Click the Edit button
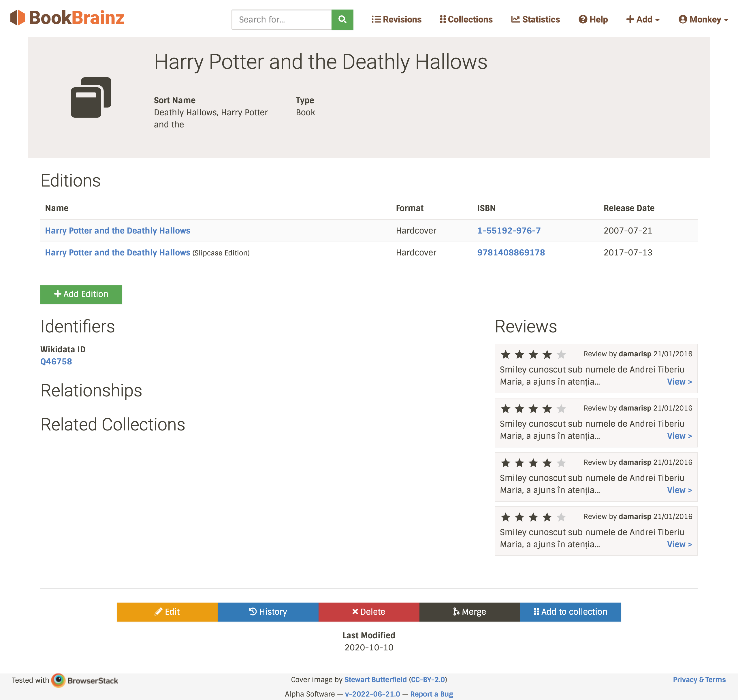Viewport: 738px width, 700px height. tap(167, 612)
